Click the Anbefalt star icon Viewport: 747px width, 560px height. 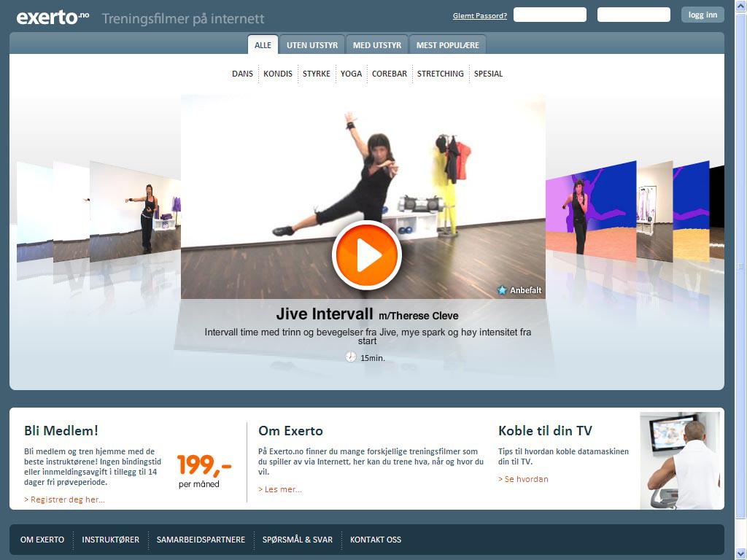coord(502,290)
